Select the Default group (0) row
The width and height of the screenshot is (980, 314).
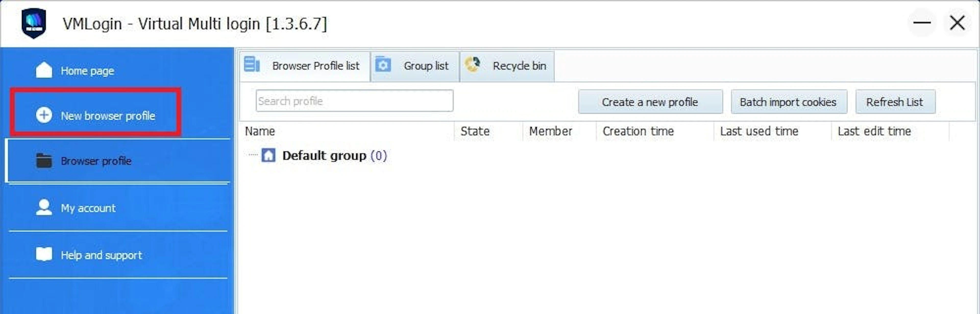(x=334, y=156)
